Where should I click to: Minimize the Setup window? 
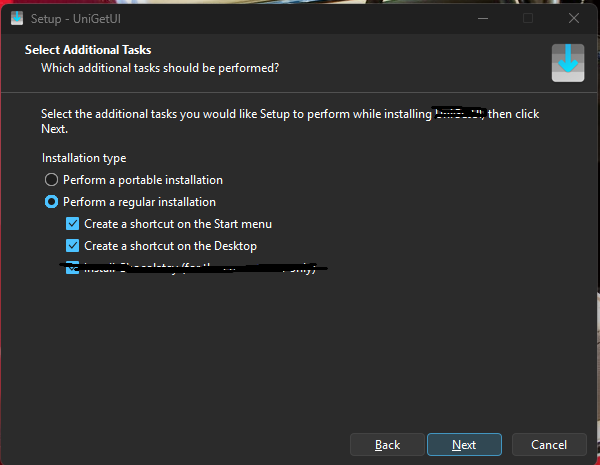pos(483,18)
